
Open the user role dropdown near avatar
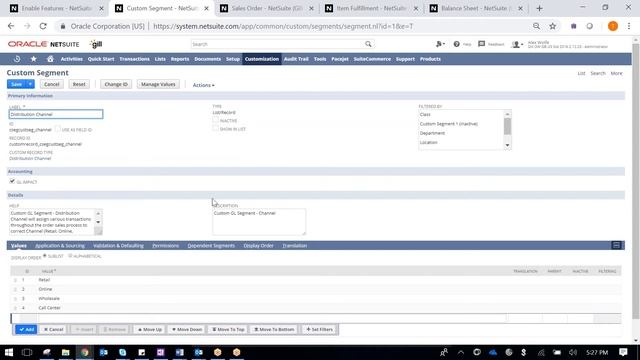[517, 44]
